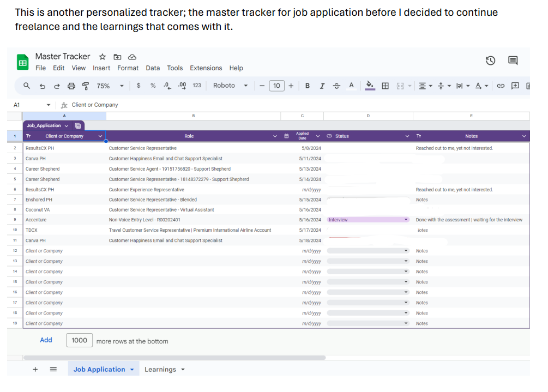548x392 pixels.
Task: Open the Format menu
Action: [128, 68]
